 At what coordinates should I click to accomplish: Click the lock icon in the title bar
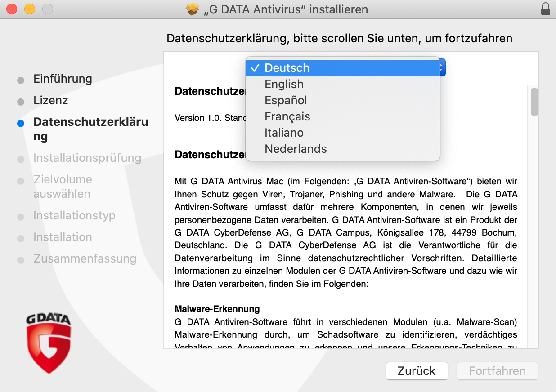(546, 9)
